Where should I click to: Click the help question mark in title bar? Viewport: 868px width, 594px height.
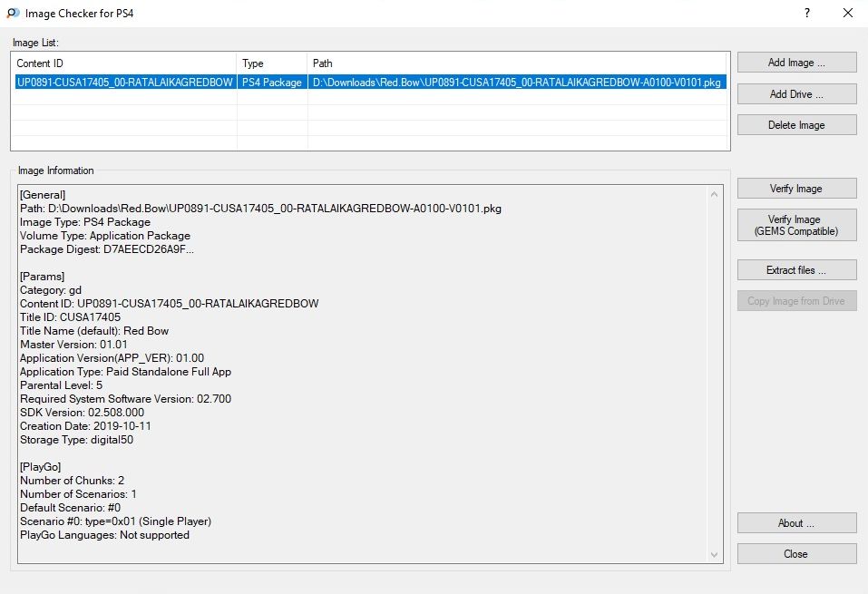[807, 13]
